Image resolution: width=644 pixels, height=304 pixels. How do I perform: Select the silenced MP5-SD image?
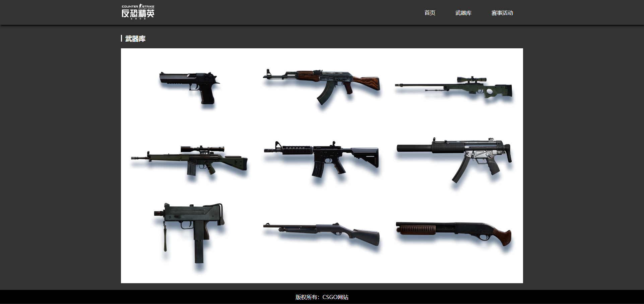pyautogui.click(x=454, y=160)
